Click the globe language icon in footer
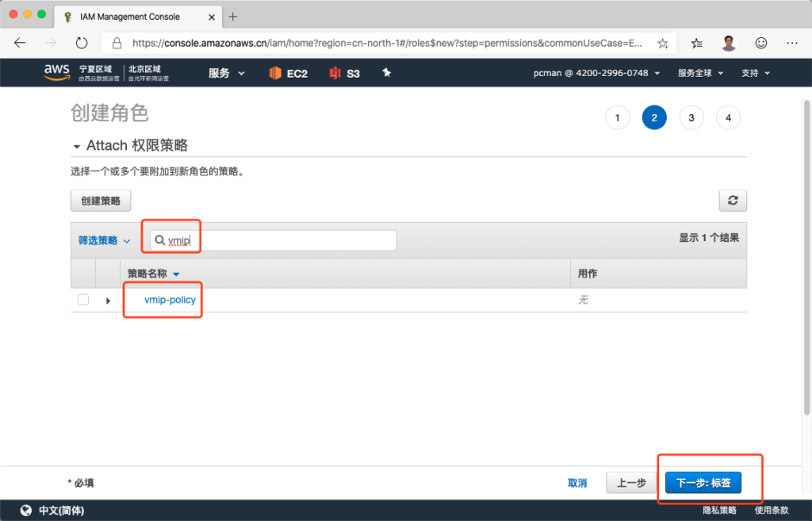812x521 pixels. coord(26,510)
